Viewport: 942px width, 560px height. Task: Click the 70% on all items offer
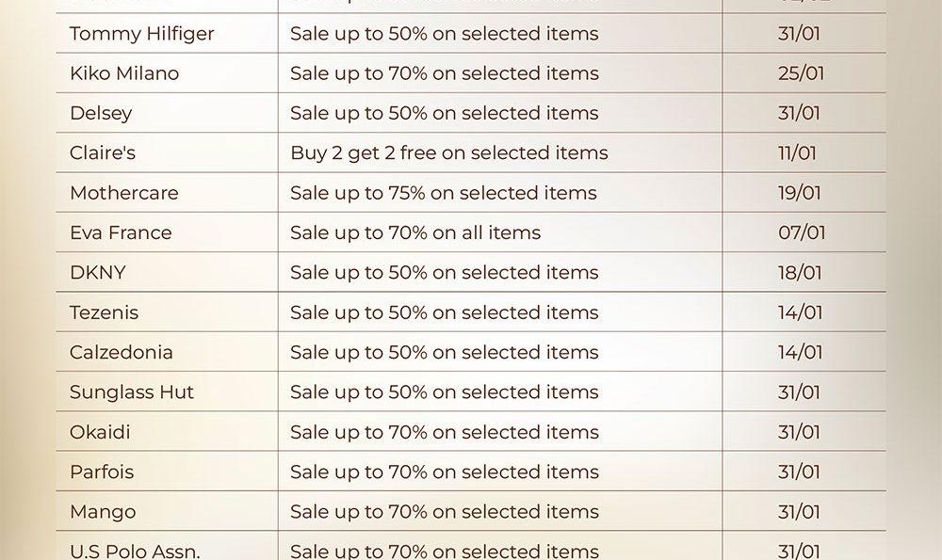pos(415,232)
